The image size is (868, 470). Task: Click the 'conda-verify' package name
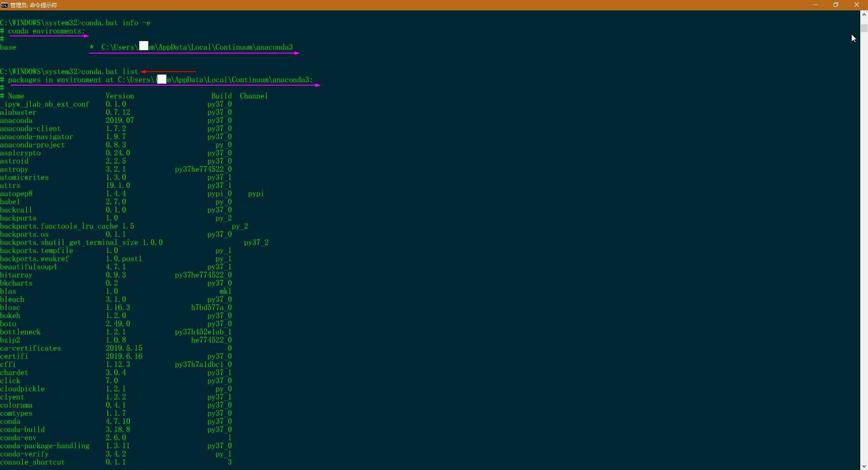point(24,454)
